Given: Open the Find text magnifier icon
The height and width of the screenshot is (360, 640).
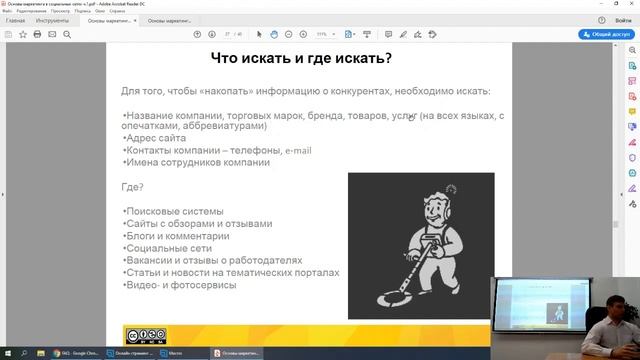Looking at the screenshot, I should [x=67, y=35].
